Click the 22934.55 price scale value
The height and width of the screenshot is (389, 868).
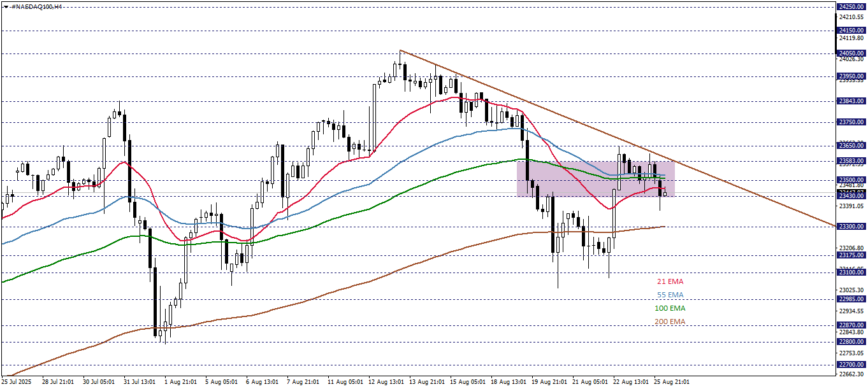(x=852, y=311)
